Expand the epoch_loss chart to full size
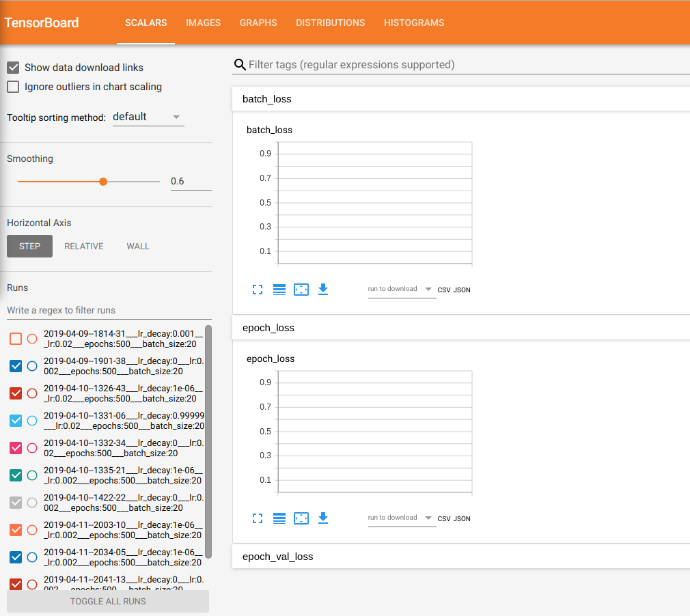Image resolution: width=690 pixels, height=616 pixels. pyautogui.click(x=258, y=518)
